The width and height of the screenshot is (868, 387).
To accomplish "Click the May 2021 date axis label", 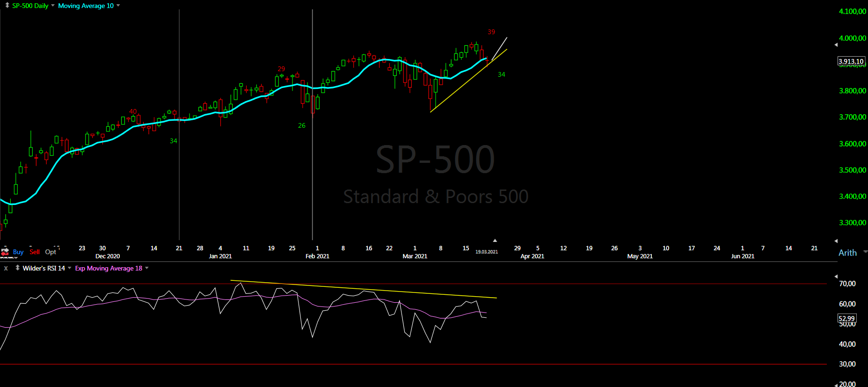I will pyautogui.click(x=640, y=256).
